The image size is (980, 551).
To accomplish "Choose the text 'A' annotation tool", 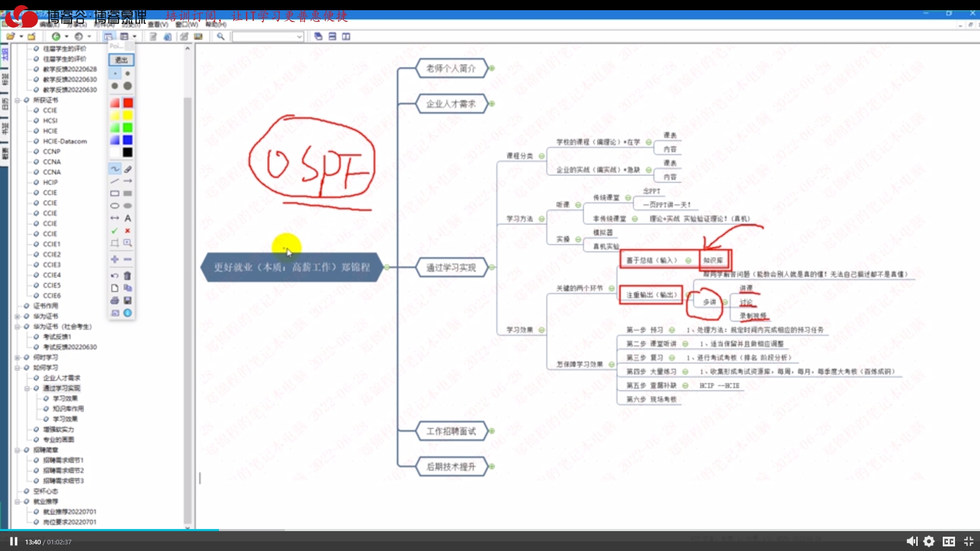I will (x=128, y=219).
